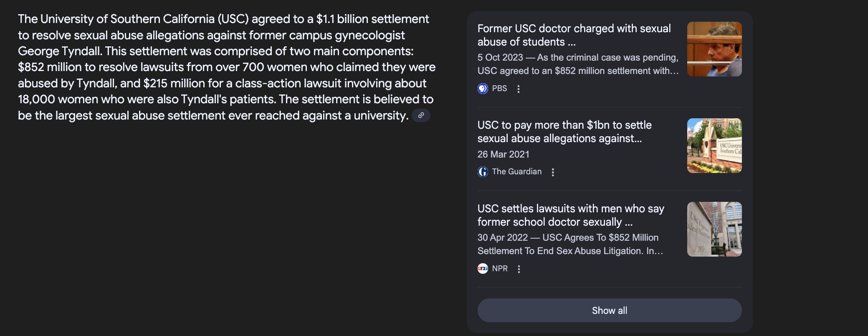868x336 pixels.
Task: Open the three-dot menu beside The Guardian
Action: coord(553,172)
